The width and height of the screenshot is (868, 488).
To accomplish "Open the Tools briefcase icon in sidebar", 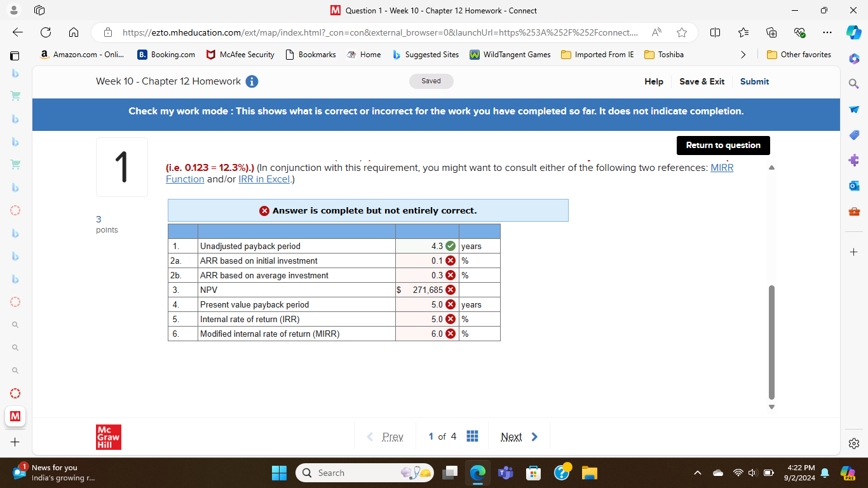I will coord(854,211).
